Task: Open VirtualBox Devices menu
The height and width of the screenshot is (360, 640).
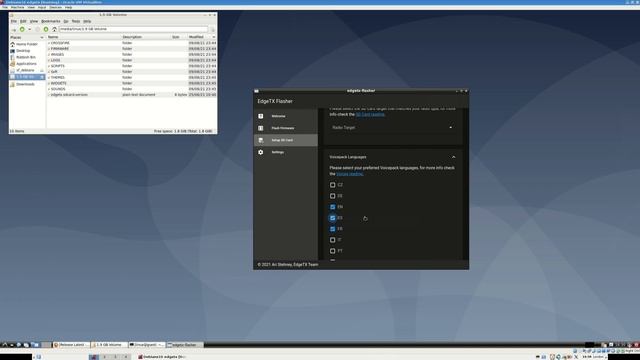Action: pos(56,7)
